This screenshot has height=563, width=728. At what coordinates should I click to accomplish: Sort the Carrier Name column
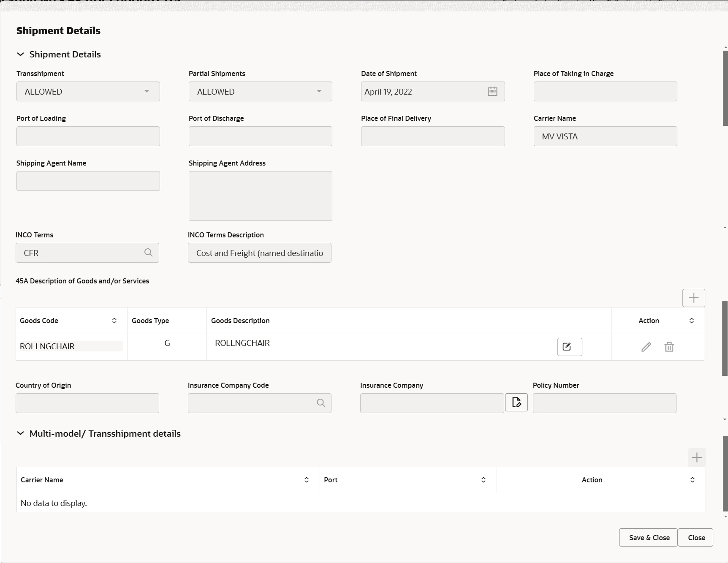pos(307,480)
